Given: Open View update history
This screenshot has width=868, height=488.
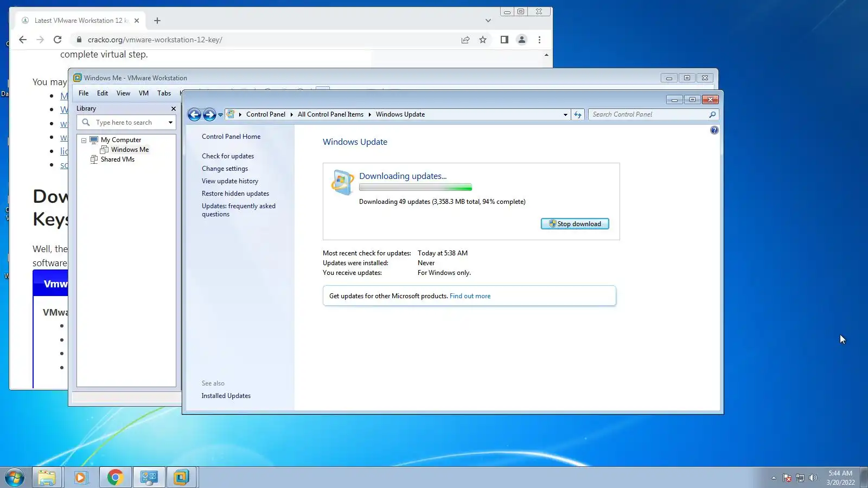Looking at the screenshot, I should (230, 181).
